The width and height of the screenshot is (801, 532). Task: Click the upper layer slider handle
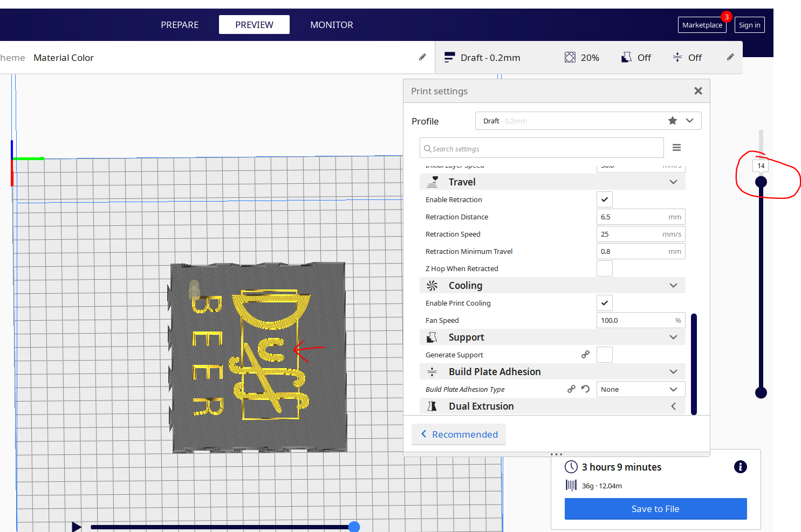point(761,182)
